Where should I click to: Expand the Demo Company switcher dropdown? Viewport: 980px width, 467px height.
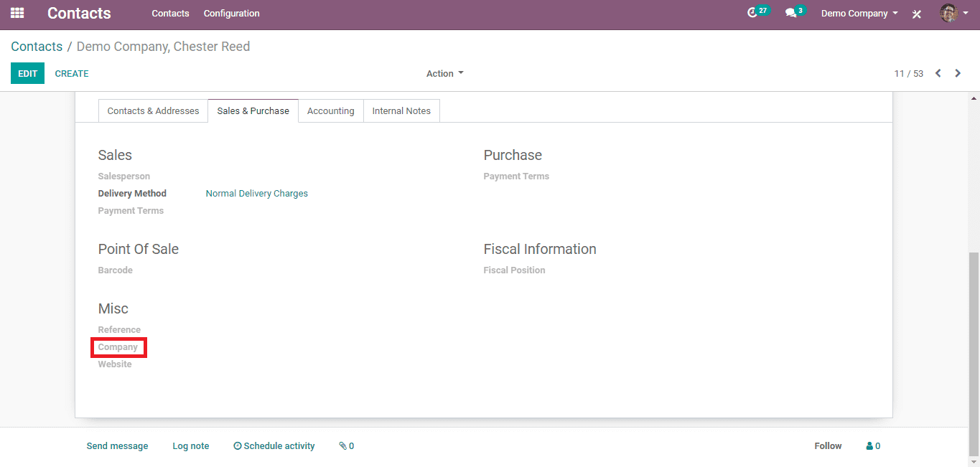(859, 14)
